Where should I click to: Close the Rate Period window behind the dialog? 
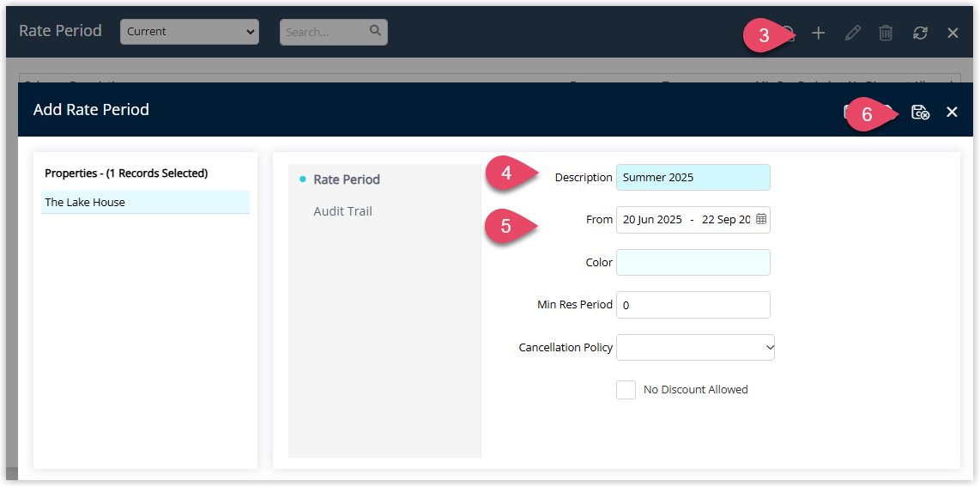pyautogui.click(x=953, y=33)
